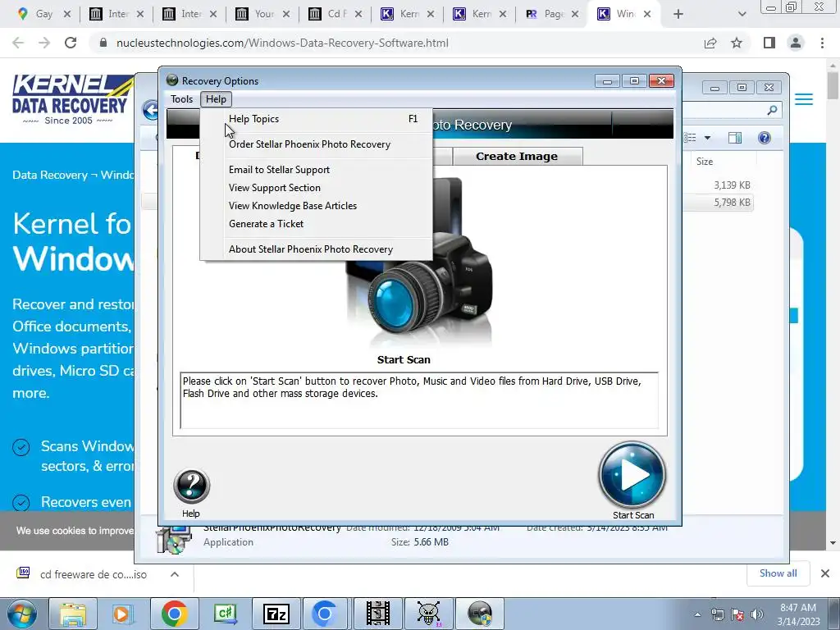
Task: Close the Help menu header
Action: pyautogui.click(x=216, y=99)
